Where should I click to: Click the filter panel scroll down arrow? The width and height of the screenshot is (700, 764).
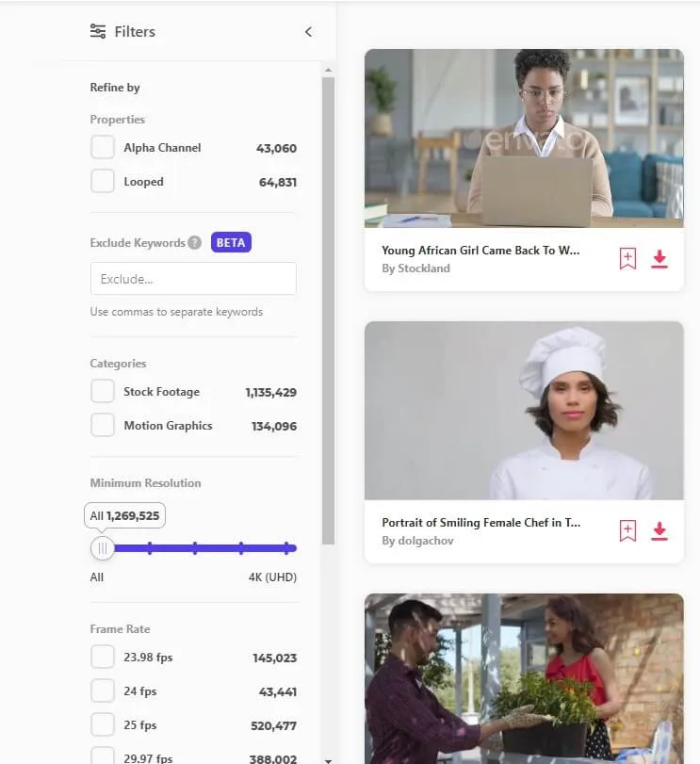click(328, 760)
